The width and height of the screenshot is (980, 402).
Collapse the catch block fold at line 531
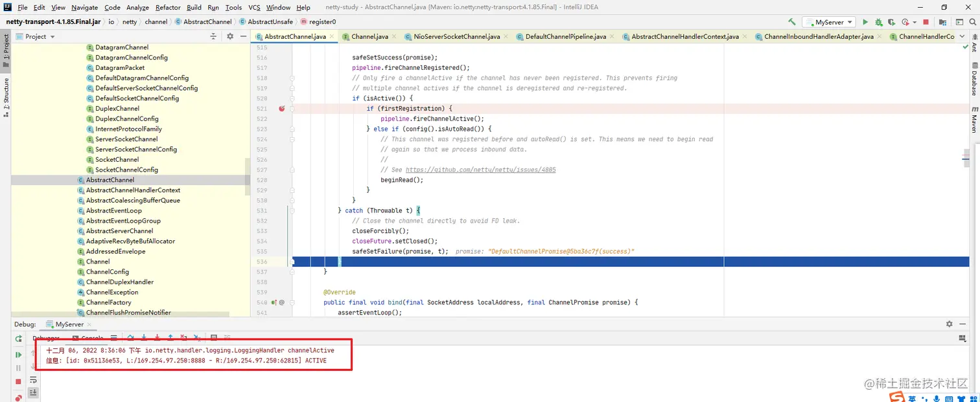click(292, 210)
